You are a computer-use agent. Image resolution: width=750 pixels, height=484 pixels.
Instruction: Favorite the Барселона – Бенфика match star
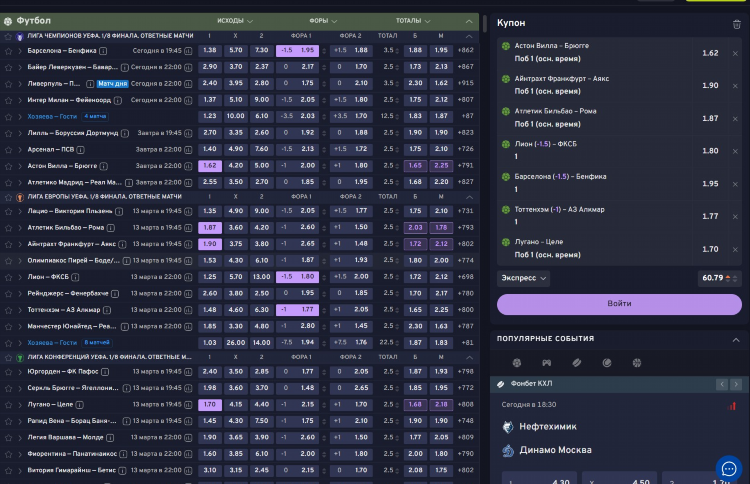pos(8,51)
